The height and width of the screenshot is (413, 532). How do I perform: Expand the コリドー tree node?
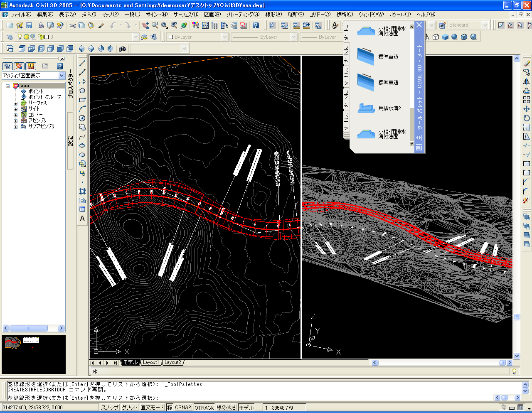(x=16, y=115)
